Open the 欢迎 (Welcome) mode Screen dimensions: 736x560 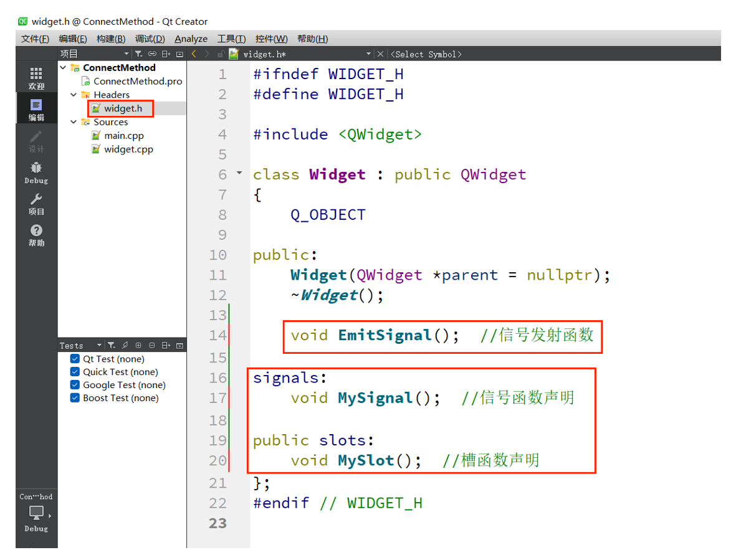pyautogui.click(x=36, y=78)
